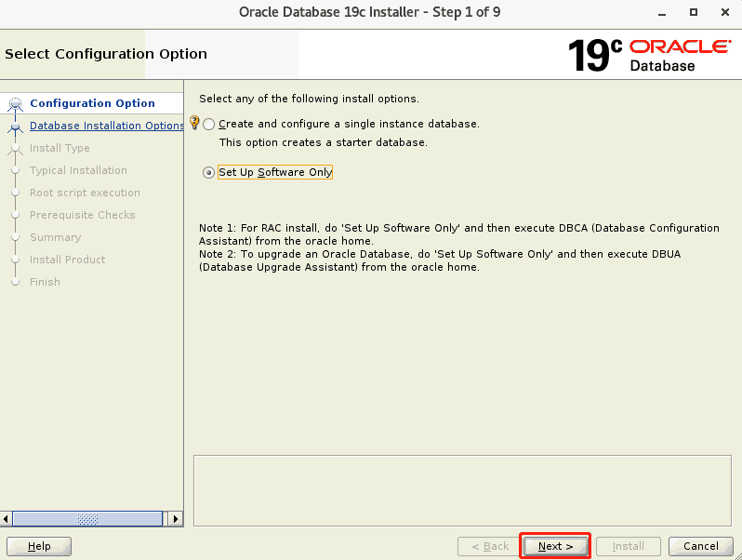The width and height of the screenshot is (742, 560).
Task: Click the Oracle 19c Database logo
Action: coord(649,56)
